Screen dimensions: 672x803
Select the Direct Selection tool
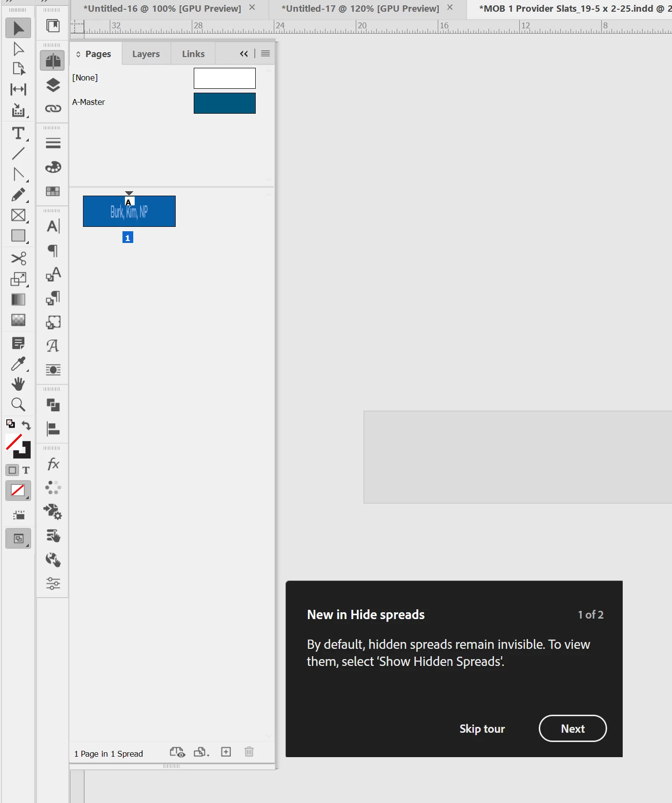pyautogui.click(x=18, y=49)
